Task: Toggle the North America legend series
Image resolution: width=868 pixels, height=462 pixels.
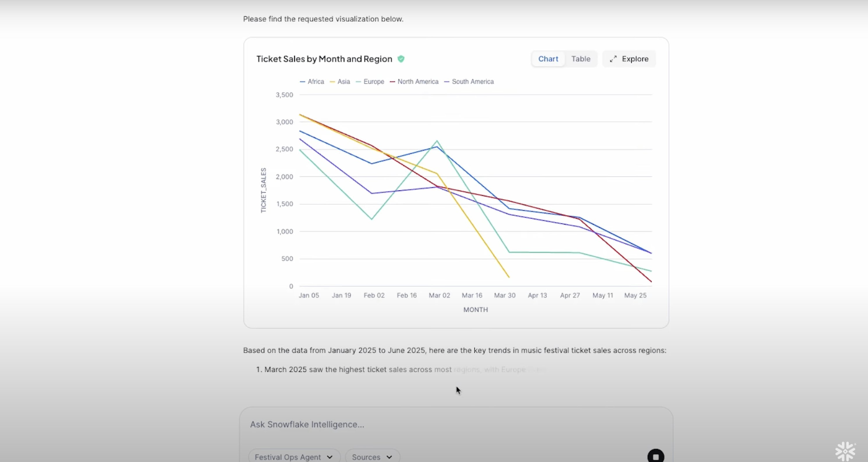Action: (x=414, y=82)
